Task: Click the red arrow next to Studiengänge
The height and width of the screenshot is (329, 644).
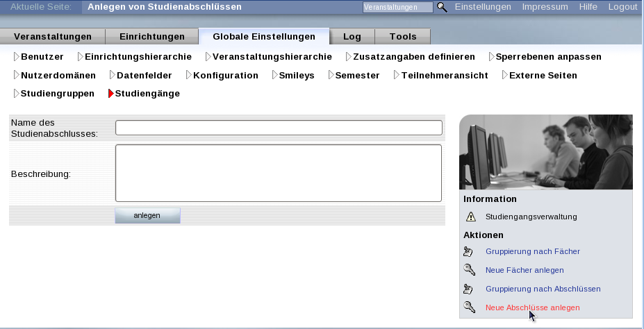Action: 110,93
